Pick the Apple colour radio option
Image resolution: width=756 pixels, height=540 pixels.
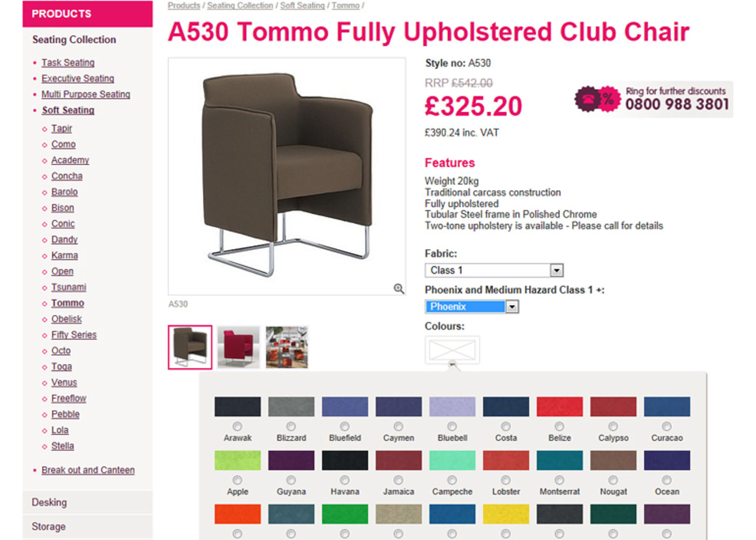[238, 480]
